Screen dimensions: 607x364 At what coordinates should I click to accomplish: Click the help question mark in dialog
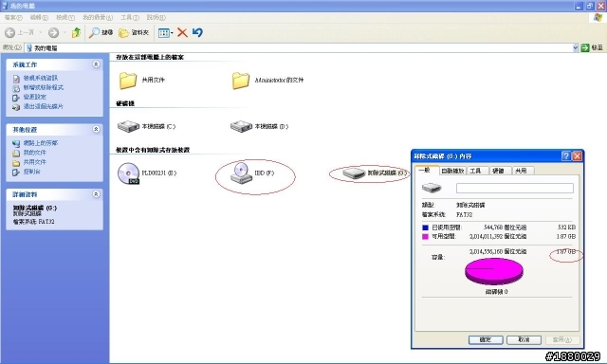click(565, 155)
